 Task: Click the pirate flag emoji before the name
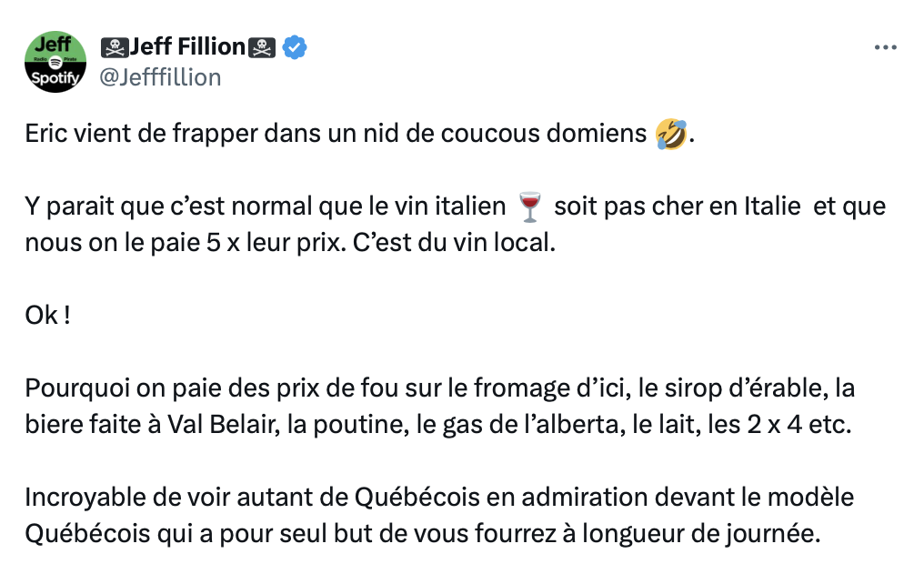114,47
